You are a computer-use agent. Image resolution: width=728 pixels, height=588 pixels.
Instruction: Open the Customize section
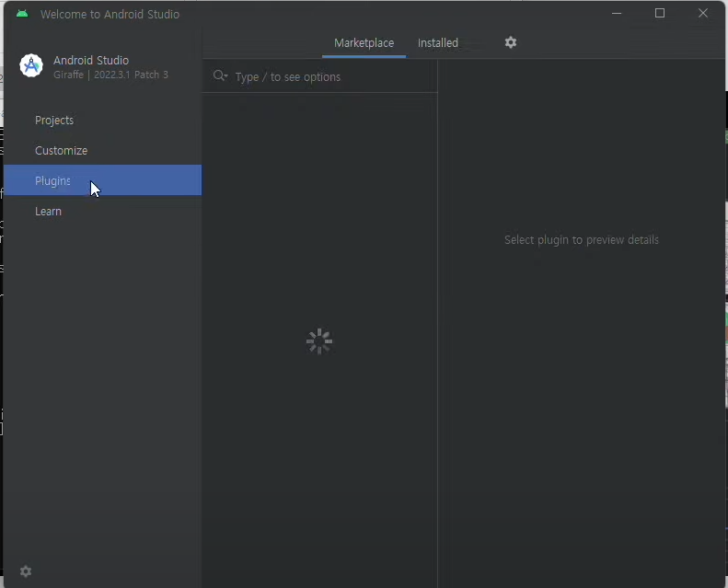102,150
